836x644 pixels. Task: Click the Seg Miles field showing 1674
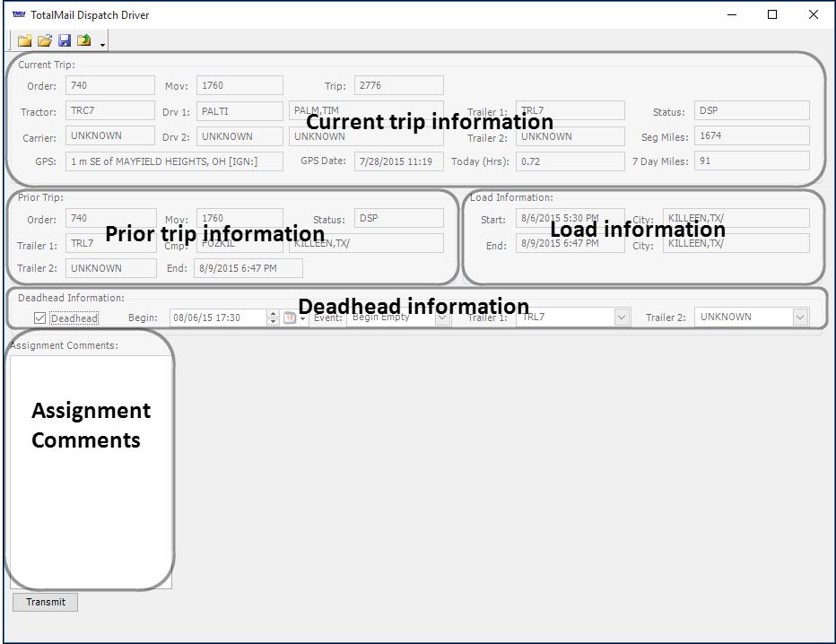(x=752, y=135)
